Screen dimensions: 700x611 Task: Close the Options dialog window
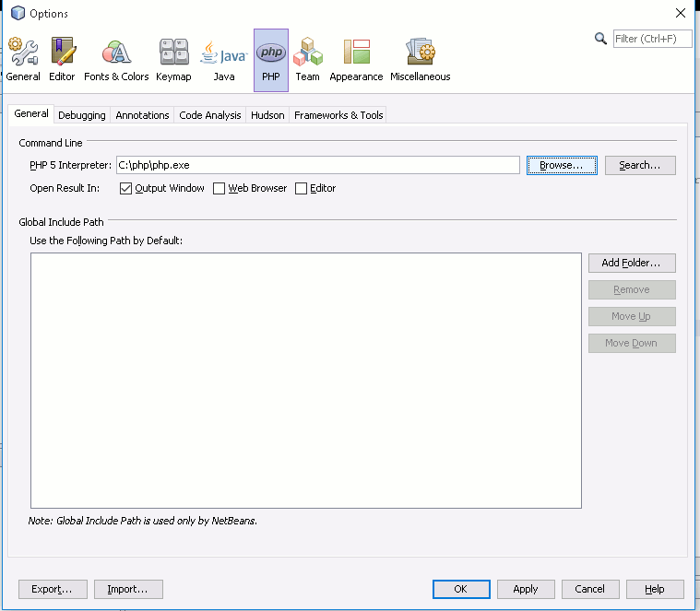point(681,13)
